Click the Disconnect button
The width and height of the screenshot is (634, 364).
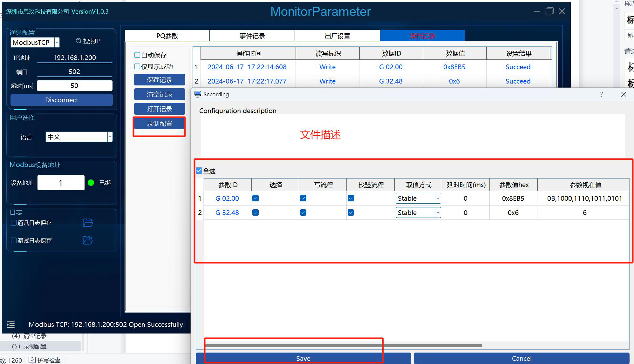pos(62,100)
